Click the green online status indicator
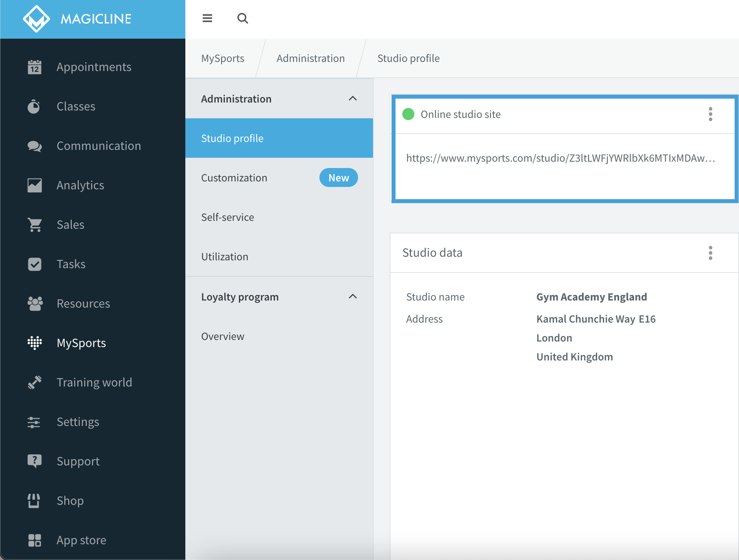739x560 pixels. [408, 114]
